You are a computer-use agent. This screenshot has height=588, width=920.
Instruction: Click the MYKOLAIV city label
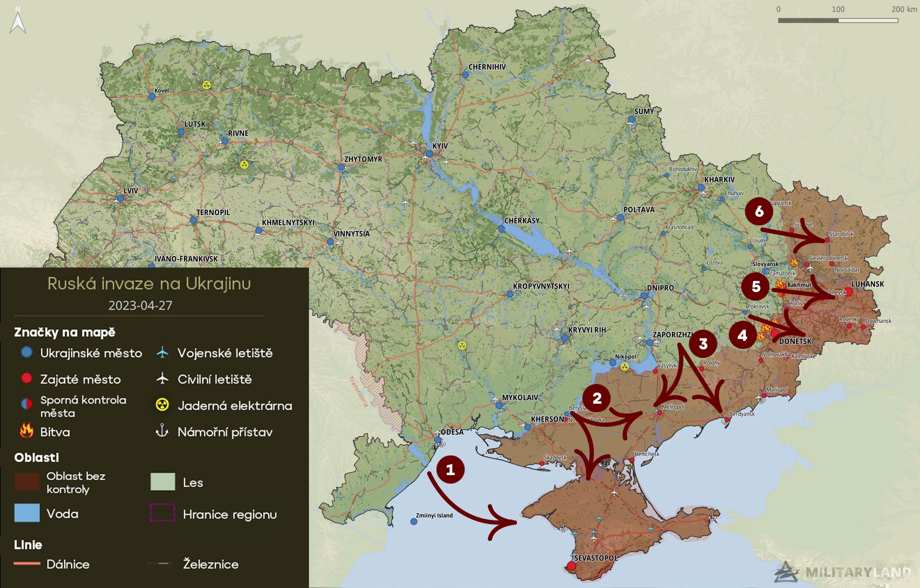(520, 397)
